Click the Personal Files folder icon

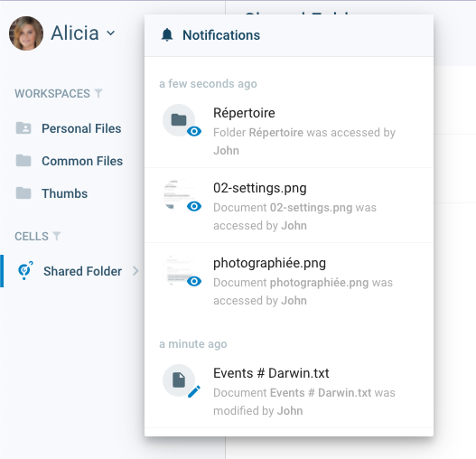pos(23,128)
